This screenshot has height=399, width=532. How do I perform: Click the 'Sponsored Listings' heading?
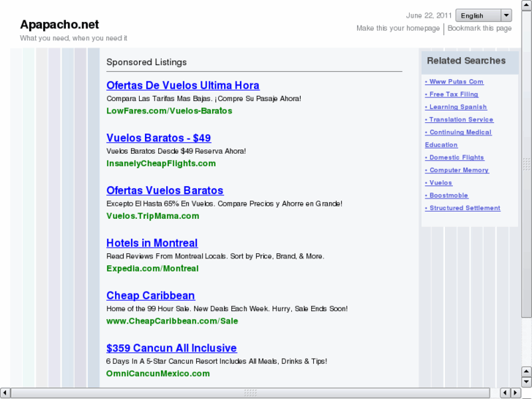click(x=146, y=62)
